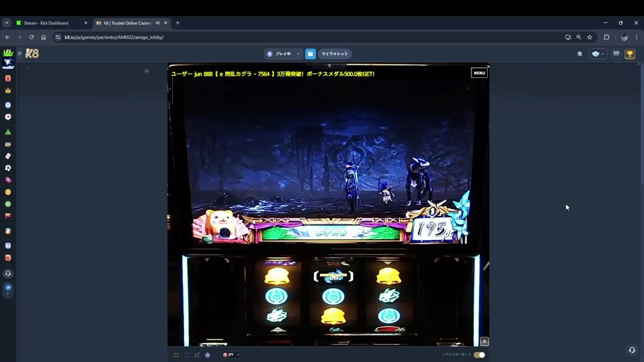Open the avatar profile dropdown in header

(x=598, y=54)
